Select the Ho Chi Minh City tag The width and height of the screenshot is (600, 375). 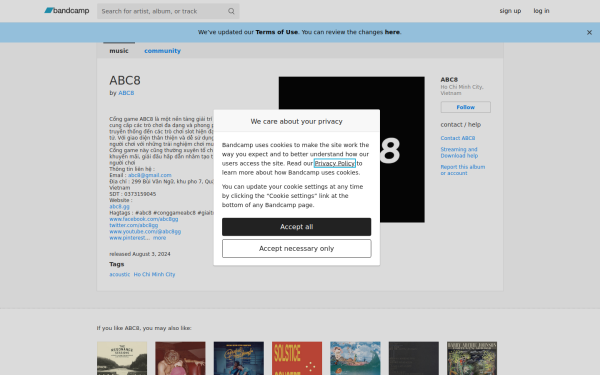coord(154,274)
